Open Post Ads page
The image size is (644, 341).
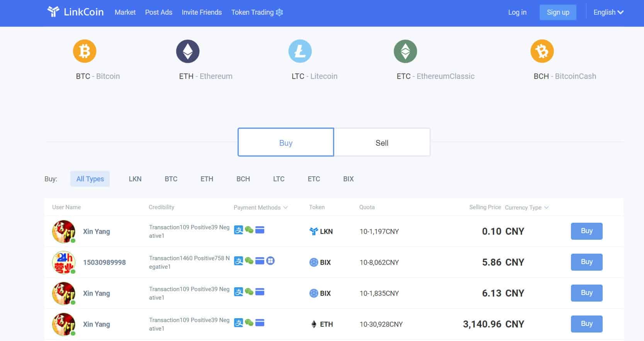[x=159, y=12]
